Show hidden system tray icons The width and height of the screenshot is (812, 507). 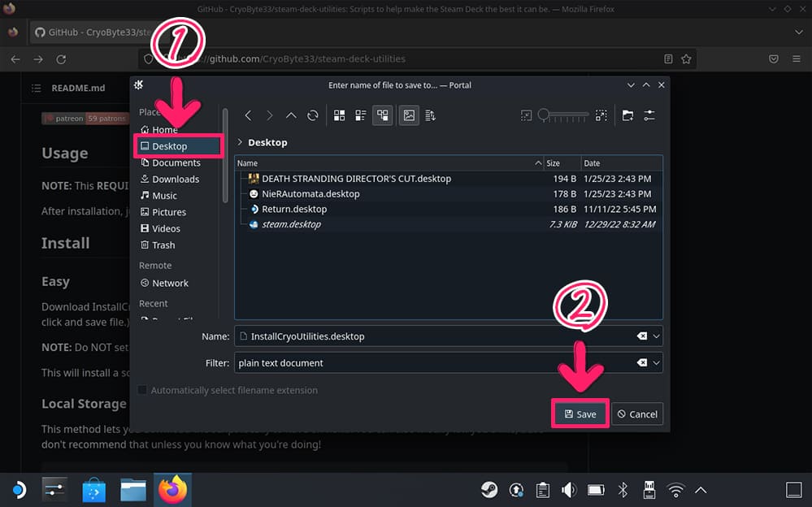coord(701,489)
